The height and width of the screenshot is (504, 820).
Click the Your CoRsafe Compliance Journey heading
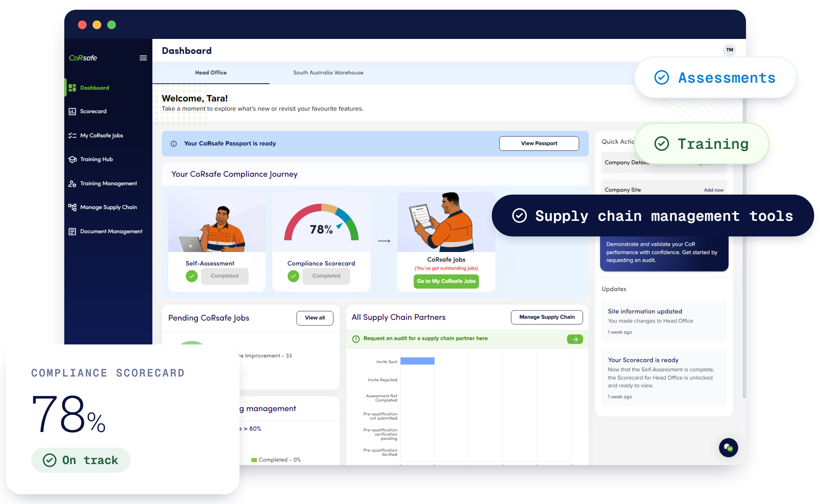tap(234, 174)
